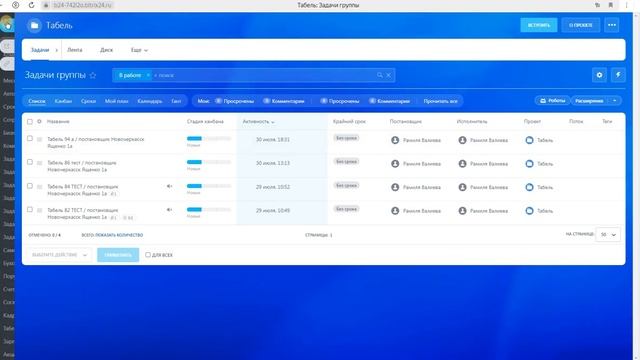Add Задачи группы page to favorites star
Screen dimensions: 640x360
coord(93,76)
